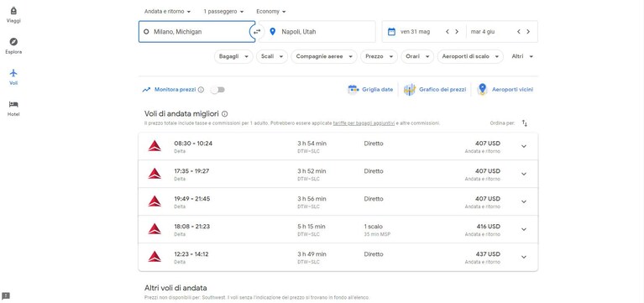Screen dimensions: 644x303
Task: Edit the destination field Napoli, Utah
Action: click(317, 32)
